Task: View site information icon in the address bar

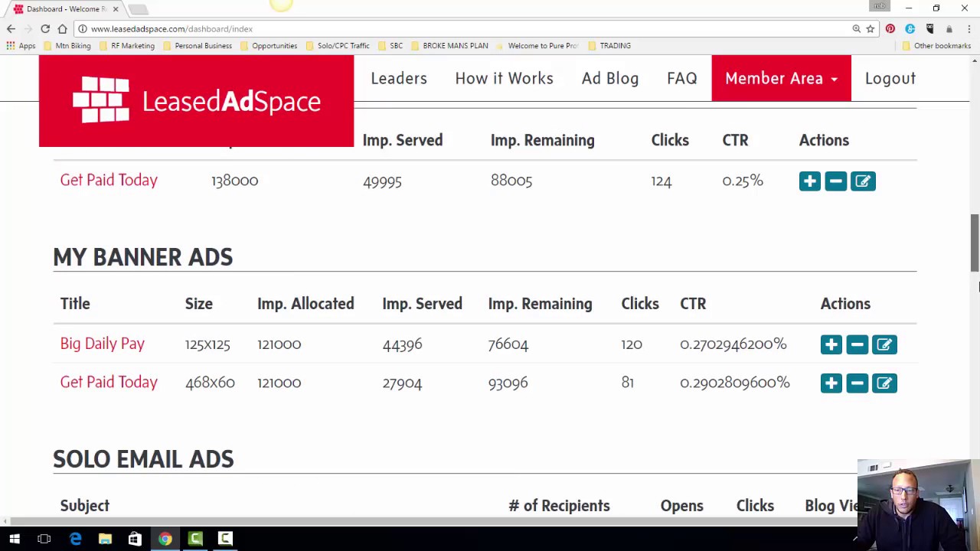Action: click(x=83, y=29)
